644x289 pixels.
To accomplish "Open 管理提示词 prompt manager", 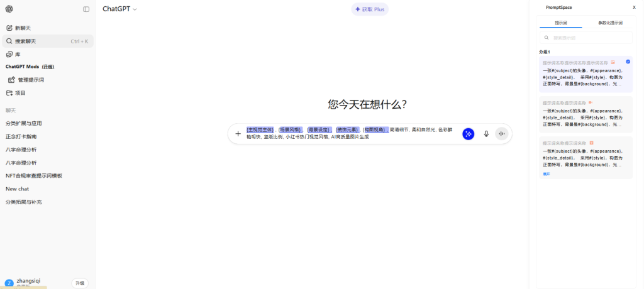I will click(30, 80).
